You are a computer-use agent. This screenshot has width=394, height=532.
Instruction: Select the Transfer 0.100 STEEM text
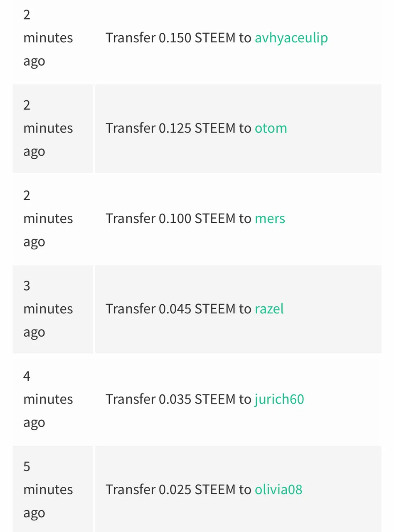point(170,219)
